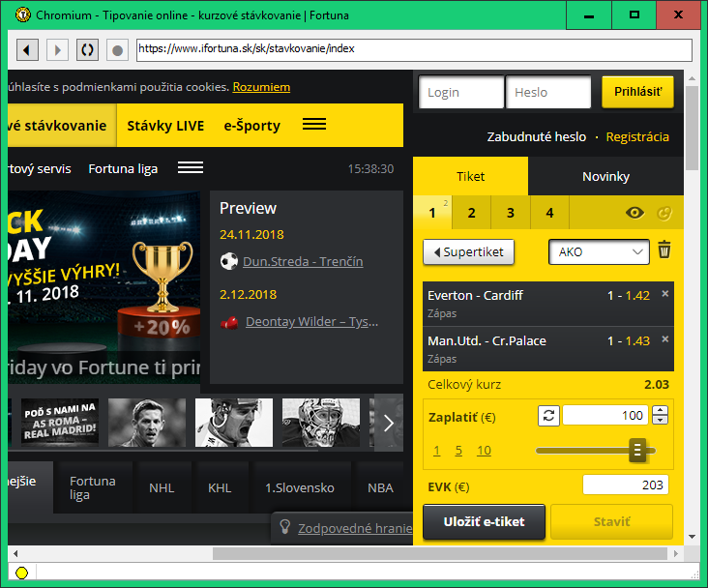Select ticket number 4 tab

pos(549,212)
